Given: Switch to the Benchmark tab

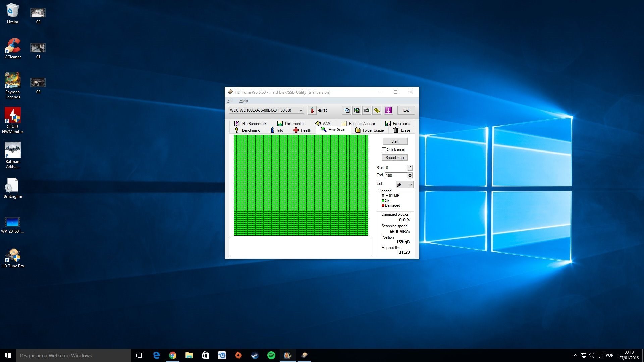Looking at the screenshot, I should pos(247,130).
